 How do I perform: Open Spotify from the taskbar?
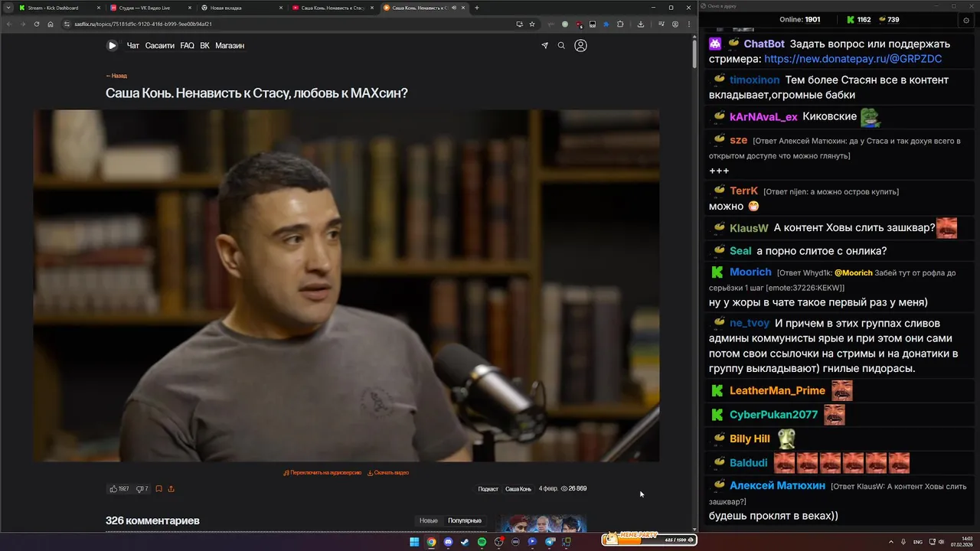tap(482, 542)
